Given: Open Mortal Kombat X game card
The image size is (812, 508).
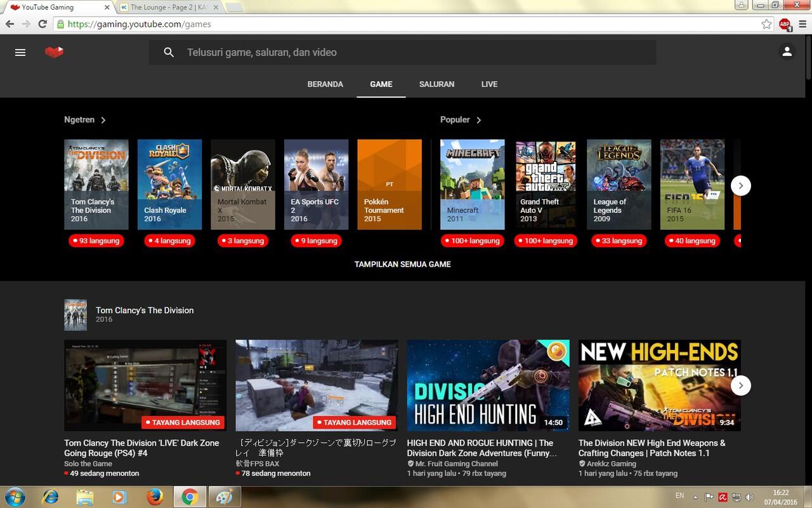Looking at the screenshot, I should (x=243, y=185).
